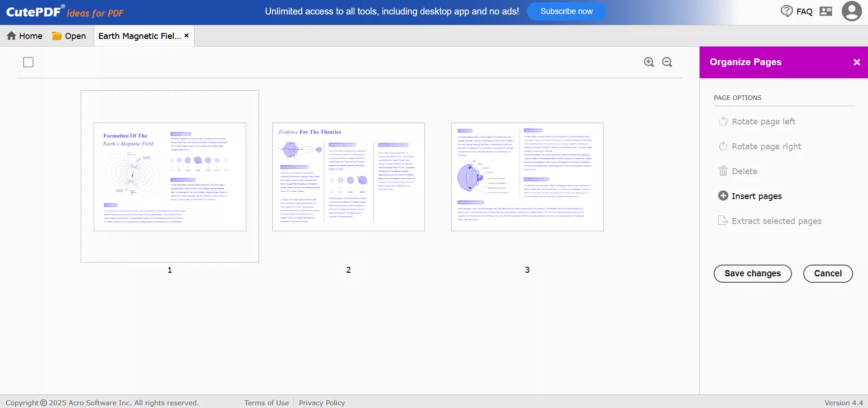The image size is (868, 408).
Task: Zoom in on the page thumbnails
Action: click(x=649, y=62)
